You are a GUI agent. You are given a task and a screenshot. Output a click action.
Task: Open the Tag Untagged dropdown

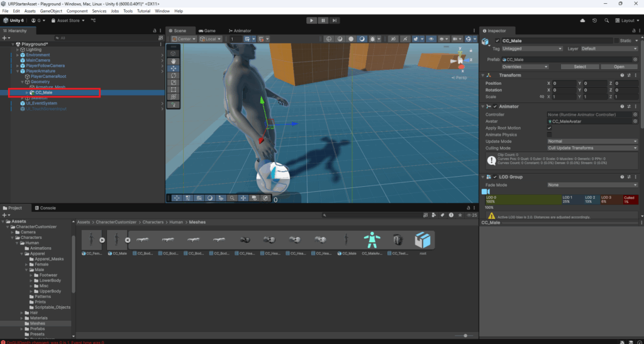(x=532, y=48)
